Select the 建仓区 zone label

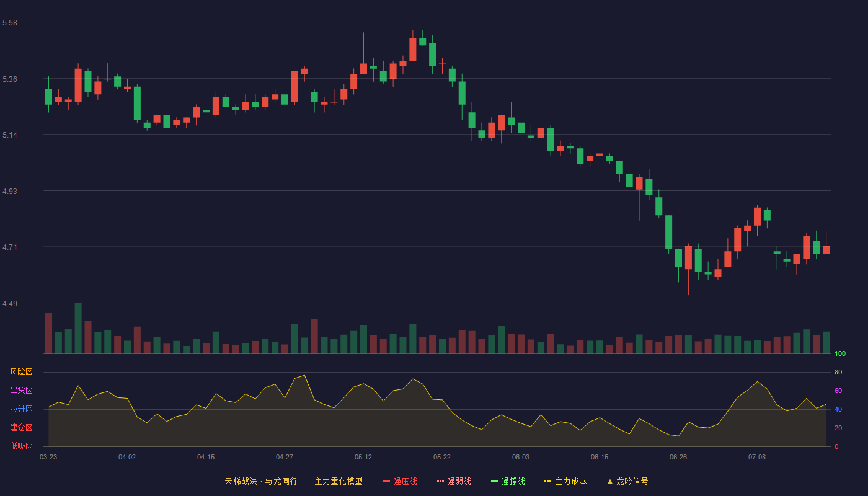tap(21, 428)
